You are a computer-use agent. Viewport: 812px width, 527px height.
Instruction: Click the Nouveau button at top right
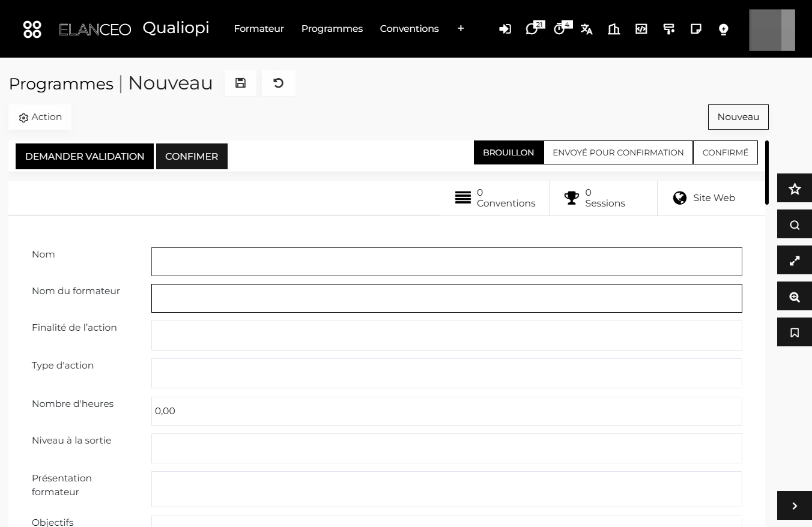pyautogui.click(x=738, y=117)
